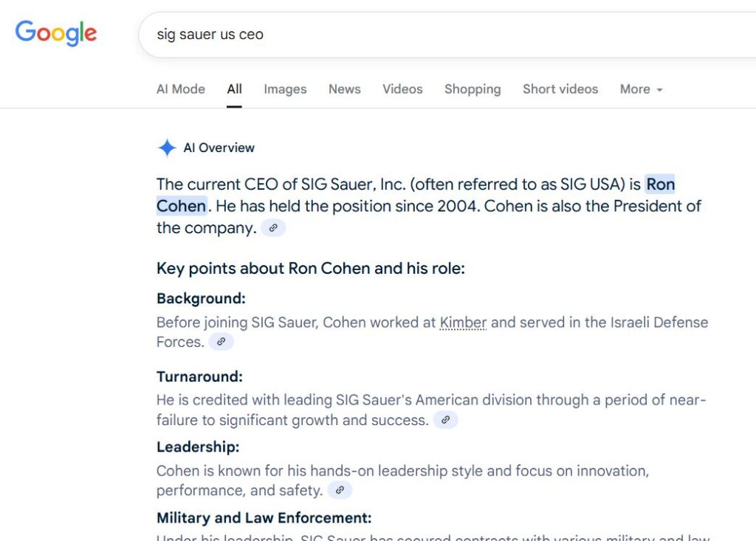
Task: Click the highlighted word 'Cohen'
Action: pyautogui.click(x=182, y=206)
